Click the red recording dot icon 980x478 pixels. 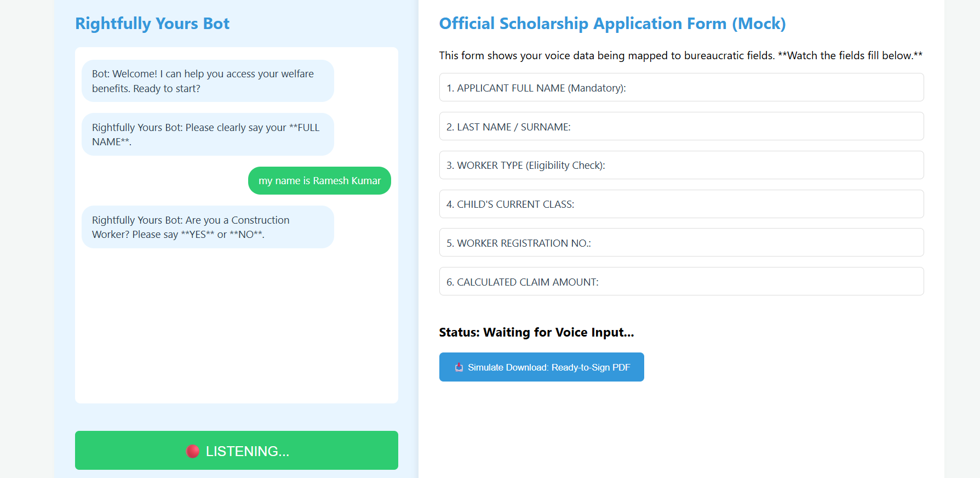click(x=192, y=451)
